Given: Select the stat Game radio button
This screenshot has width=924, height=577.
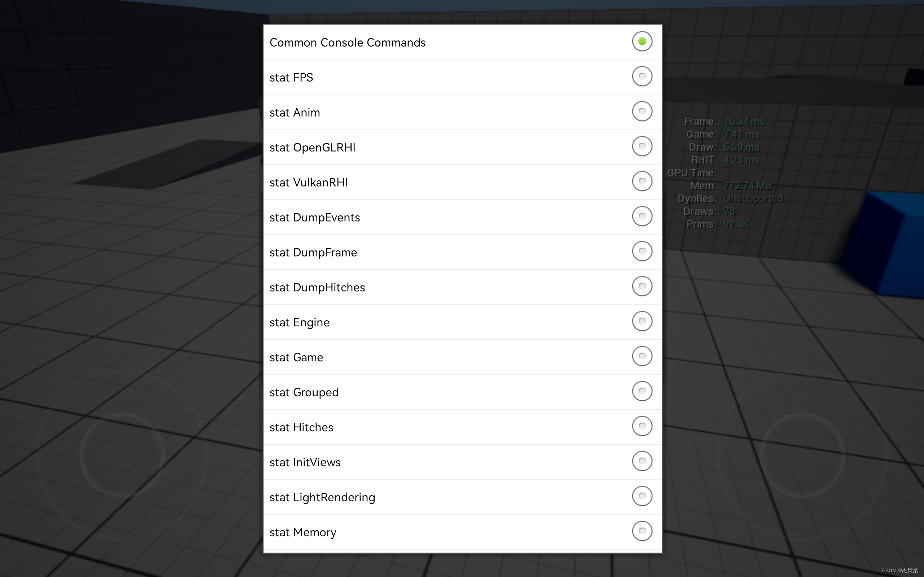Looking at the screenshot, I should click(x=642, y=356).
